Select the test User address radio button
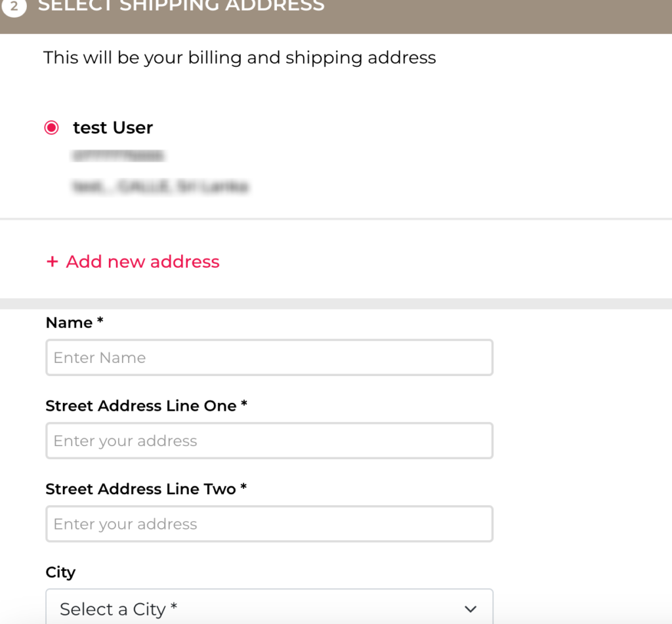The height and width of the screenshot is (624, 672). (52, 128)
